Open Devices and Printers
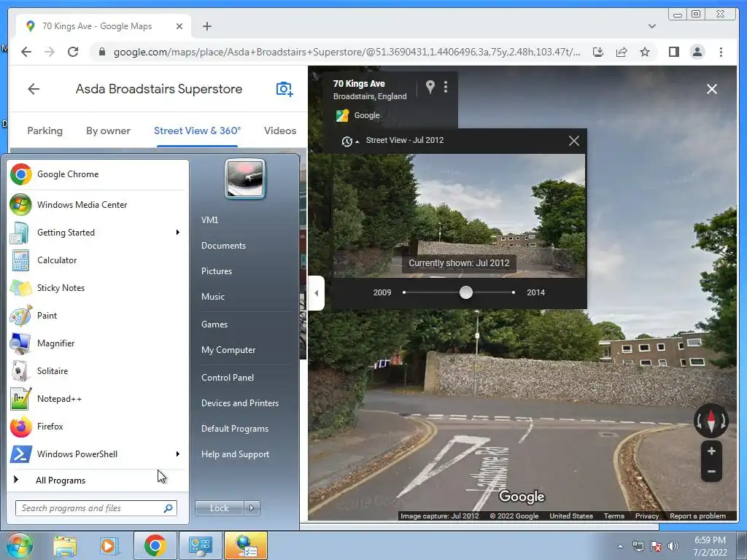Viewport: 747px width, 560px height. pos(239,403)
